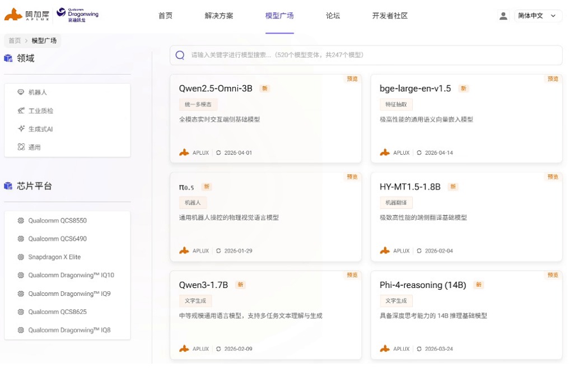Click refresh icon next to 2026-02-04
This screenshot has width=588, height=381.
click(419, 251)
